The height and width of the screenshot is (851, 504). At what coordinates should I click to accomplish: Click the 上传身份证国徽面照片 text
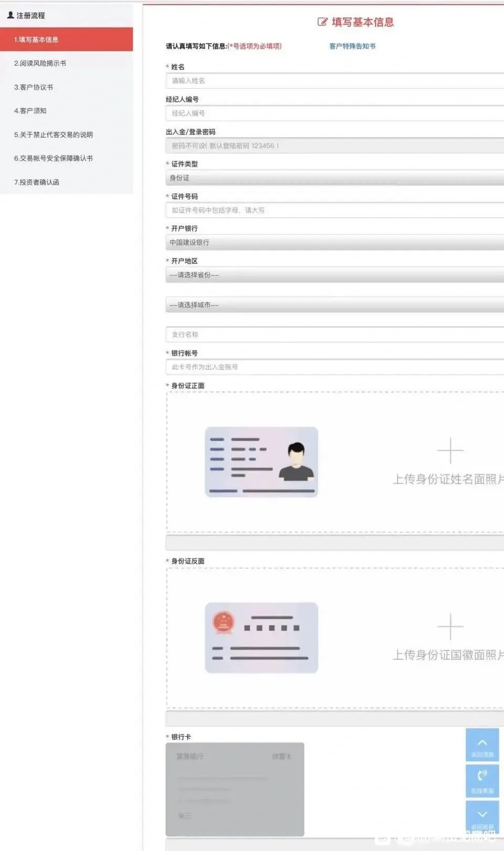[x=448, y=655]
